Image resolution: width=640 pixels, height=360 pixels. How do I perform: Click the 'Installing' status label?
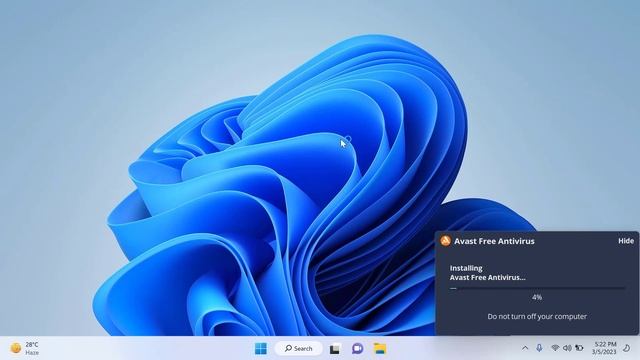466,268
